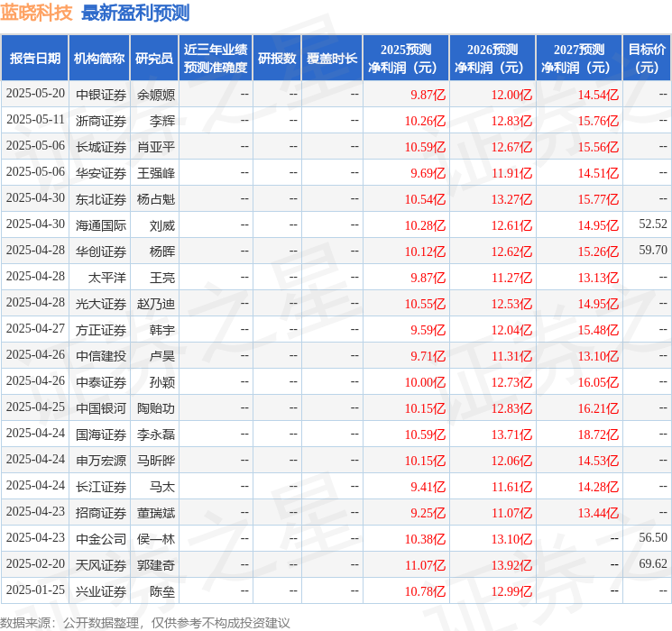The image size is (672, 631).
Task: Click the 蓝晓科技 stock name in title
Action: (37, 13)
